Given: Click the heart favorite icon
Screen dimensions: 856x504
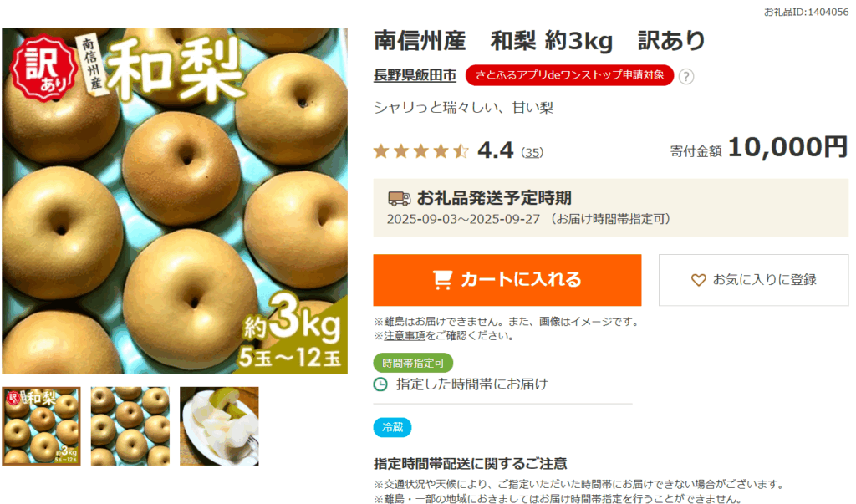Looking at the screenshot, I should pyautogui.click(x=698, y=280).
